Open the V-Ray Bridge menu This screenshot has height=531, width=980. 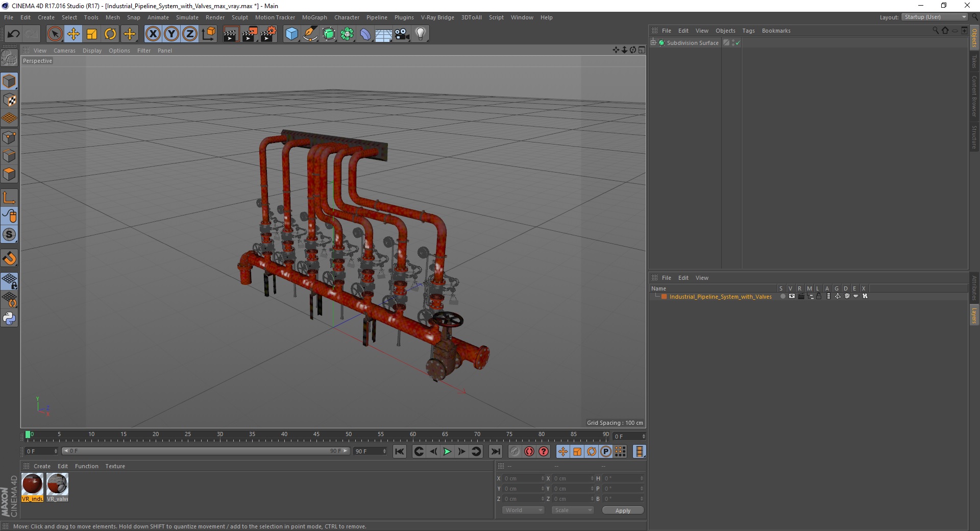(437, 17)
